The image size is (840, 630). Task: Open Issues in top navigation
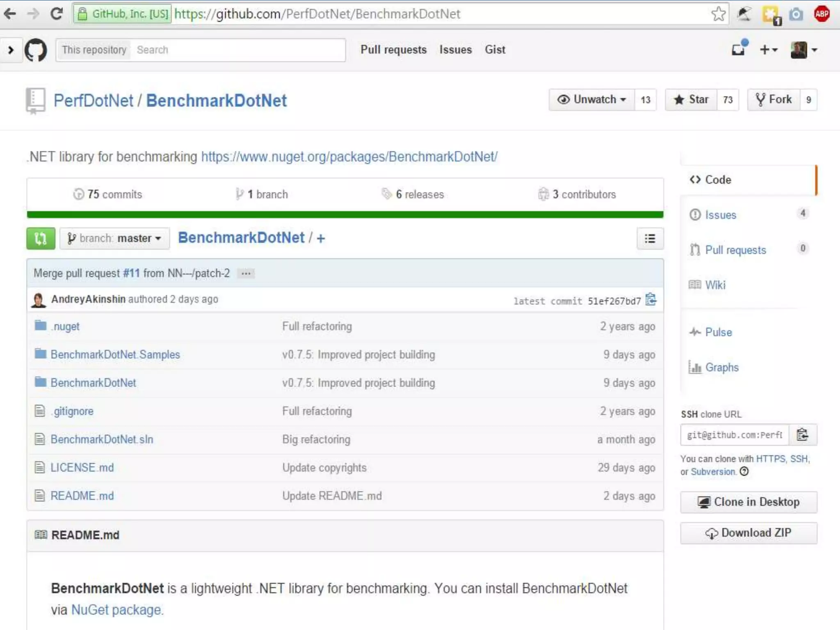pyautogui.click(x=455, y=50)
